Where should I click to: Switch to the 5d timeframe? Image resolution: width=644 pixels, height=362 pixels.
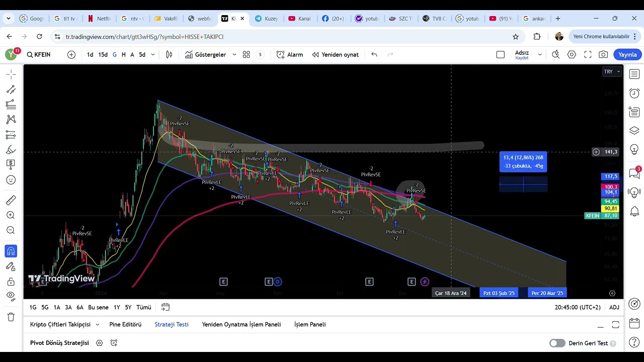click(x=142, y=55)
